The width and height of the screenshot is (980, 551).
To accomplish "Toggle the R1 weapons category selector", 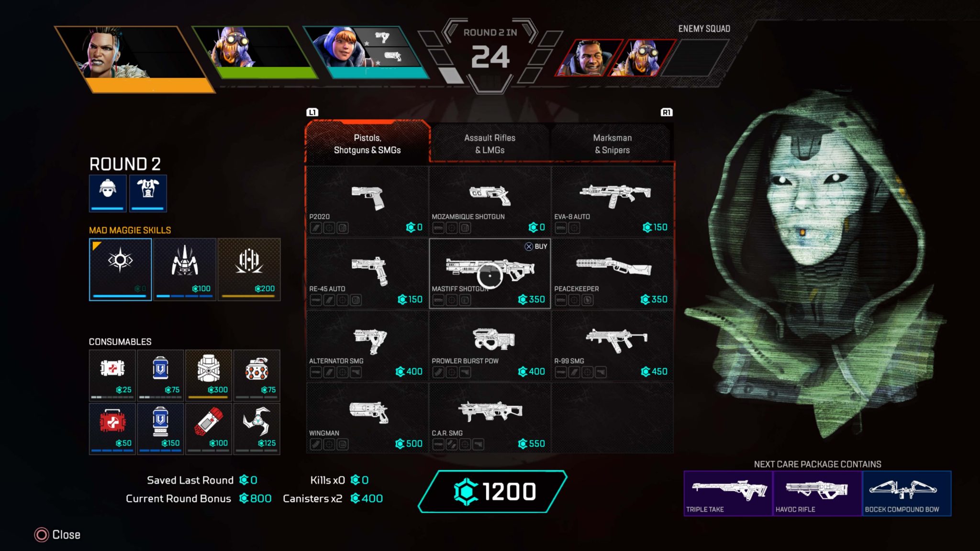I will [x=667, y=111].
